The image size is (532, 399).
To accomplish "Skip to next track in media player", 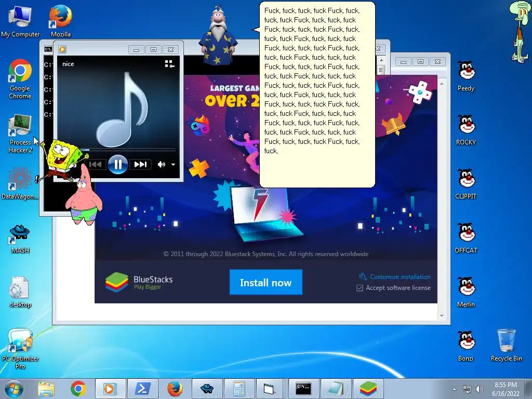I will 140,165.
